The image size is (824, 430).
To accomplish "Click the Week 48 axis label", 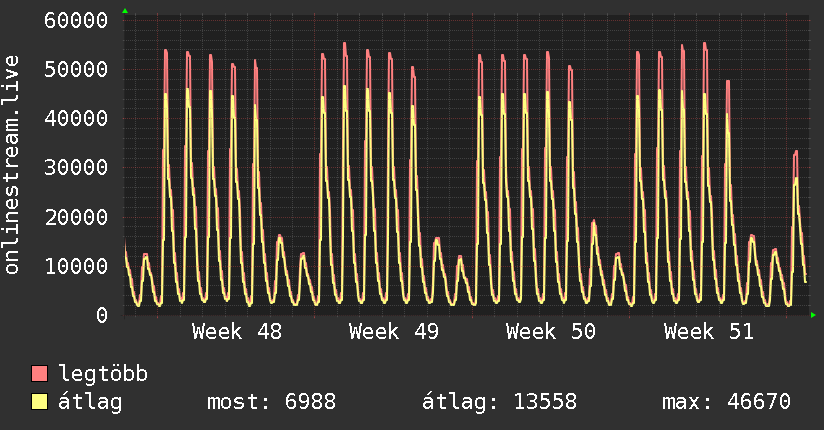I will point(236,332).
